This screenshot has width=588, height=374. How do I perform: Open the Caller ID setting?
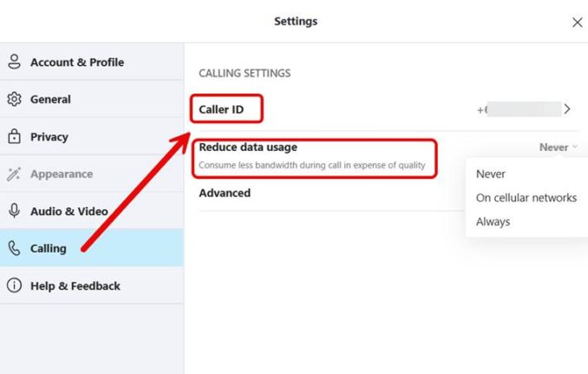(225, 110)
